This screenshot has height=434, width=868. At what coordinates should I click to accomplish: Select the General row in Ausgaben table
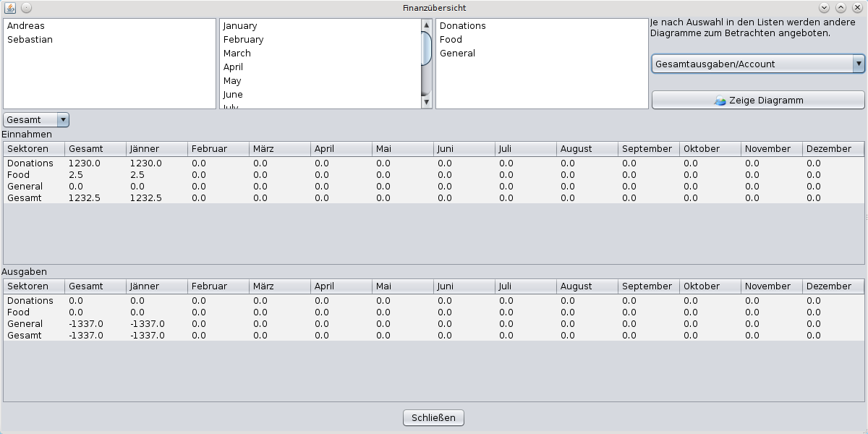click(x=434, y=324)
